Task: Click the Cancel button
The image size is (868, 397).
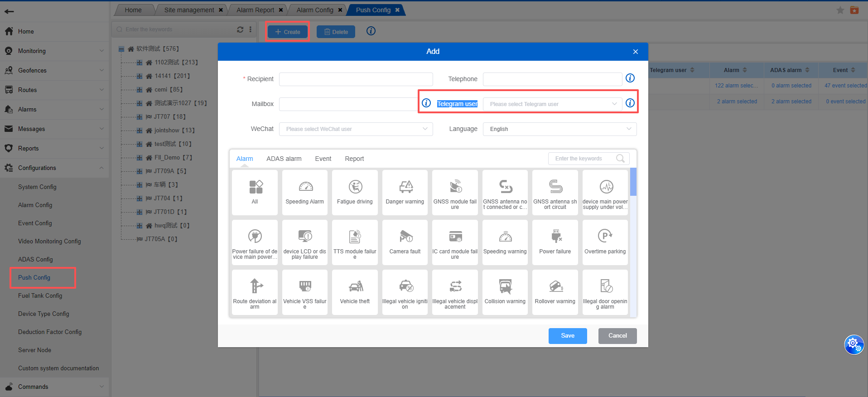Action: click(x=617, y=336)
